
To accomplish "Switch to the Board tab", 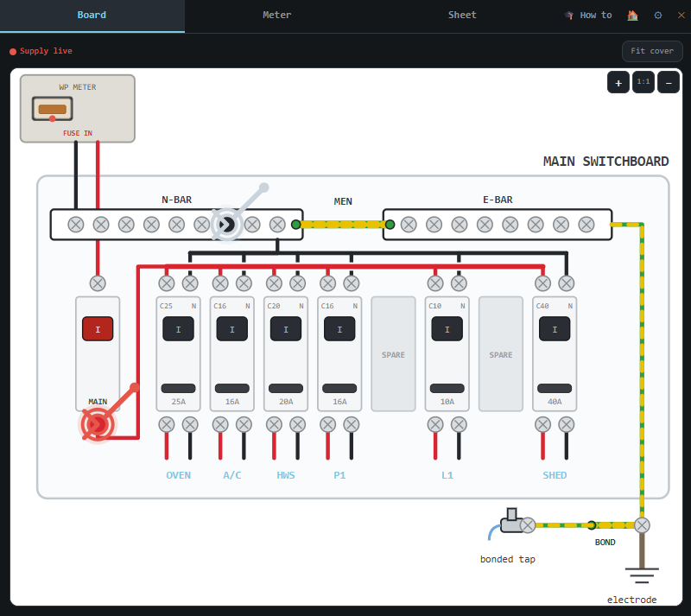I will pos(92,15).
